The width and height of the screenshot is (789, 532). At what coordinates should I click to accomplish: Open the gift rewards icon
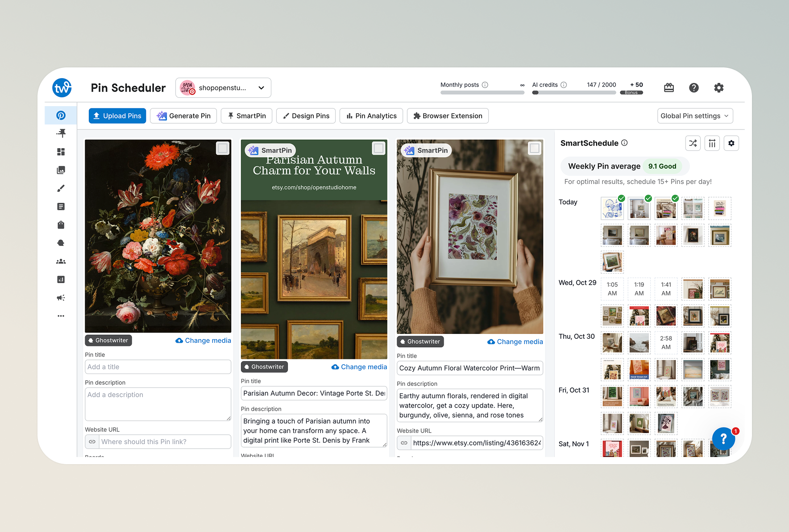(x=669, y=88)
